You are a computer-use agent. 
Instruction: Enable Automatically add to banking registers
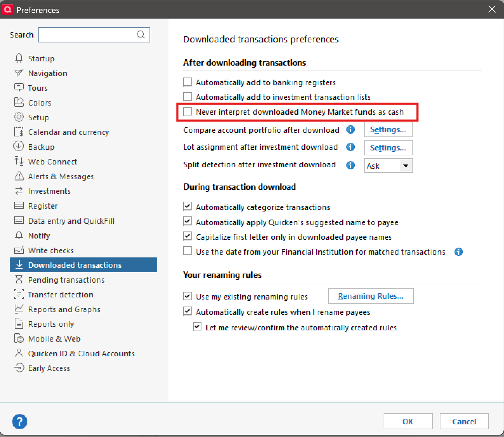point(188,82)
